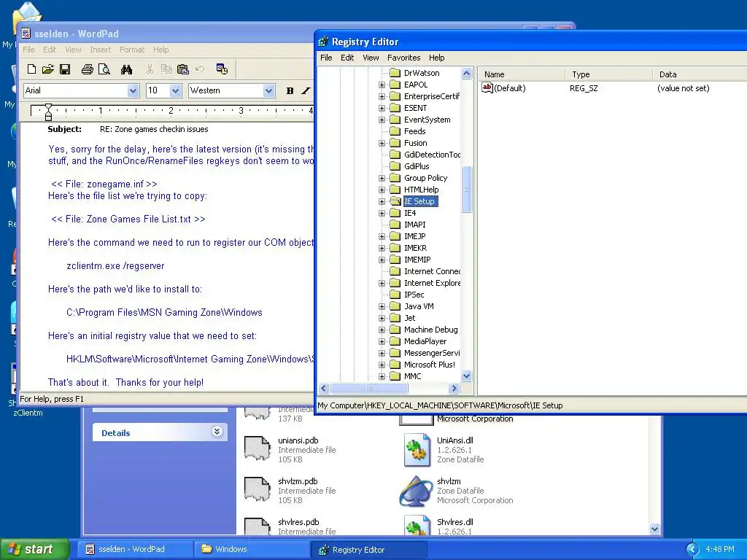Select the DrWatson folder icon
The width and height of the screenshot is (747, 560).
pyautogui.click(x=395, y=73)
